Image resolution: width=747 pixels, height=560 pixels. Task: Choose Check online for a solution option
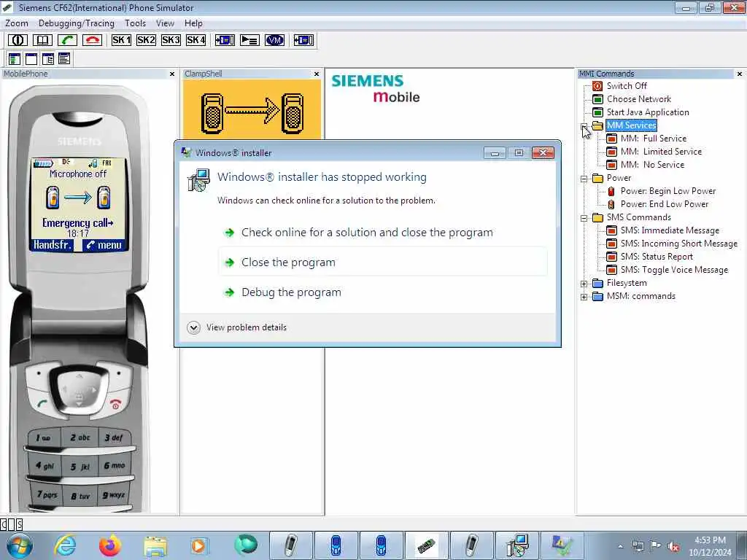[x=382, y=233]
